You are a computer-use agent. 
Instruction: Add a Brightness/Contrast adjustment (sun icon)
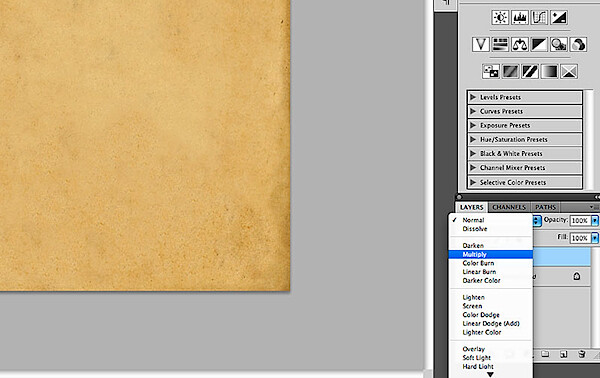500,18
